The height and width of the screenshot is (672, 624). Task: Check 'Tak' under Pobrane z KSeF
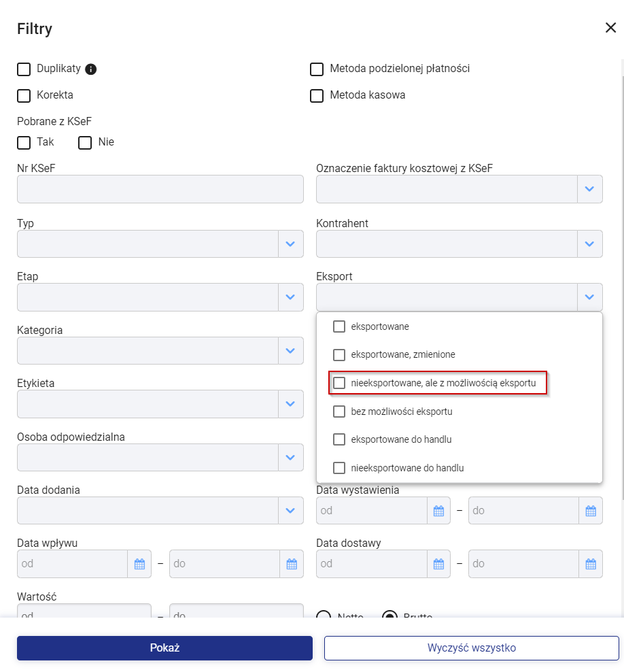pyautogui.click(x=24, y=142)
